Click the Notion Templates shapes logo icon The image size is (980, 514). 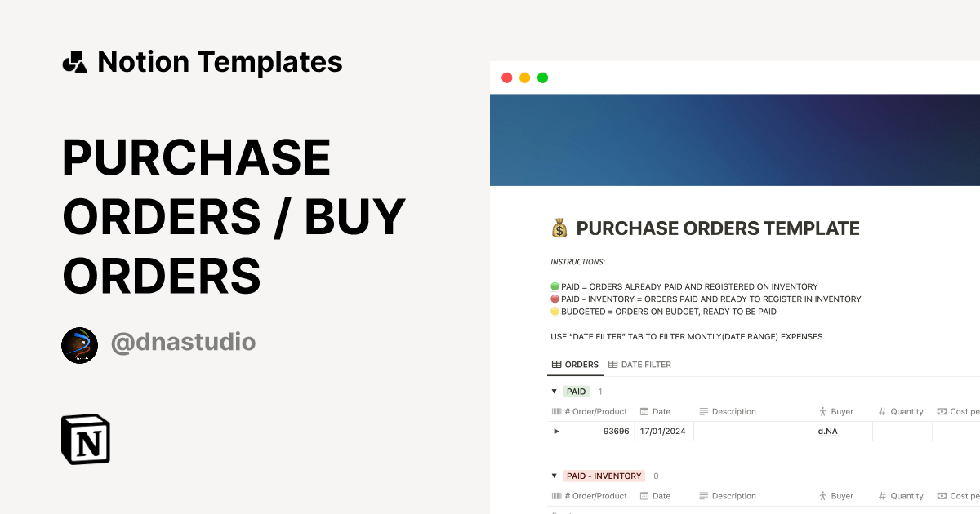[74, 62]
